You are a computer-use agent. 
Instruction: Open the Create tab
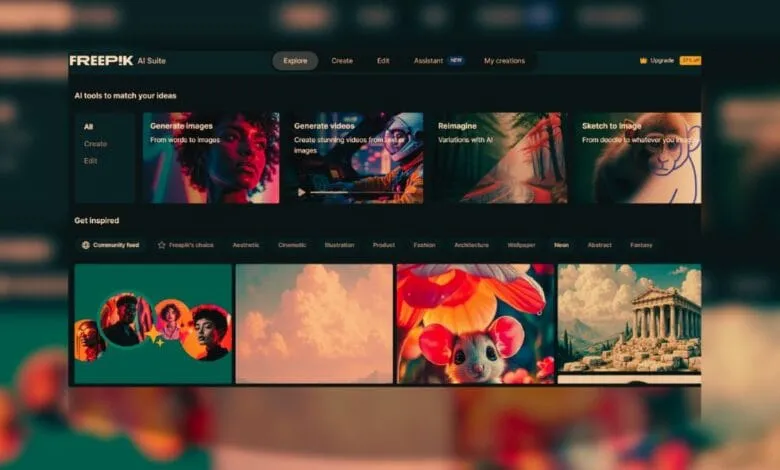(342, 61)
